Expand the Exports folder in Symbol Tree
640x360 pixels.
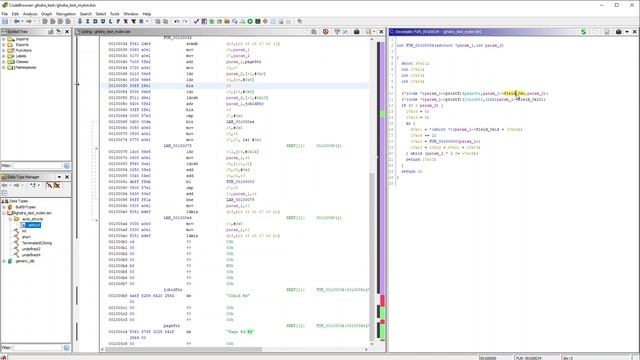pyautogui.click(x=4, y=45)
